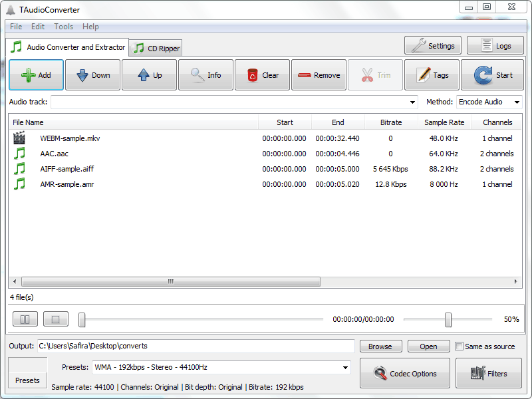532x399 pixels.
Task: Click the TAudioConverter bell icon in the title bar
Action: pyautogui.click(x=11, y=10)
